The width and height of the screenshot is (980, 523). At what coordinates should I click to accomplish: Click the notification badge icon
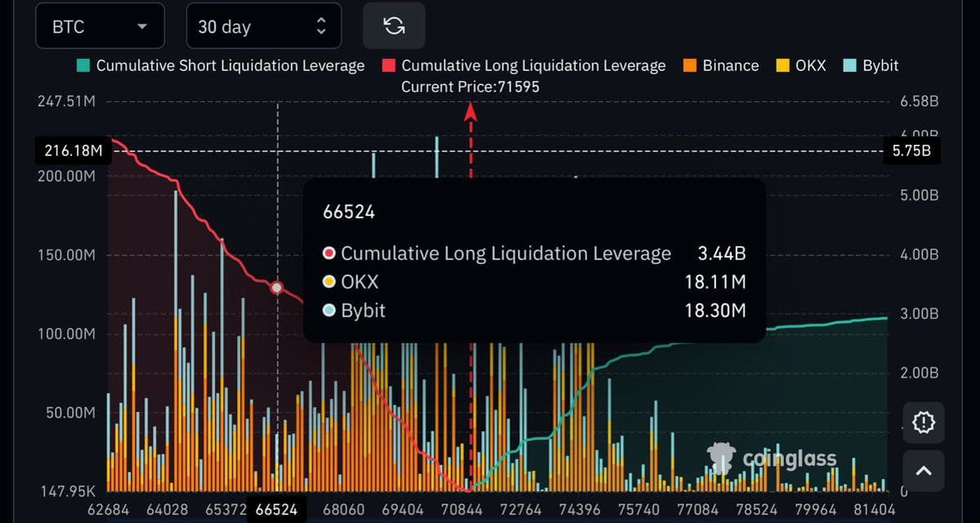click(x=923, y=422)
